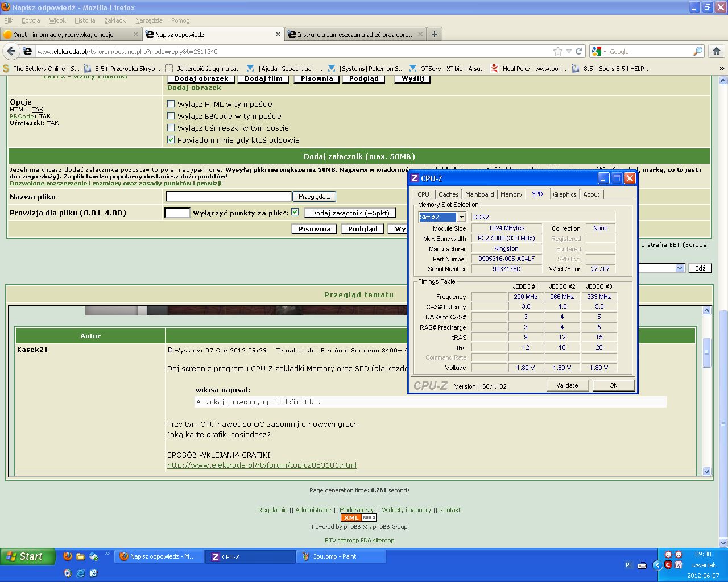Click the Nazwa pliku file input field
The width and height of the screenshot is (728, 582).
coord(228,196)
